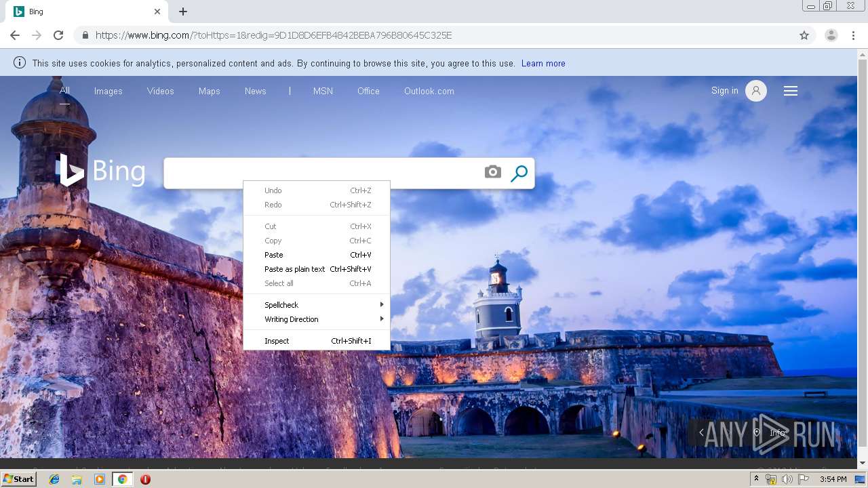Click the cookie notice info icon
This screenshot has height=488, width=868.
click(20, 63)
